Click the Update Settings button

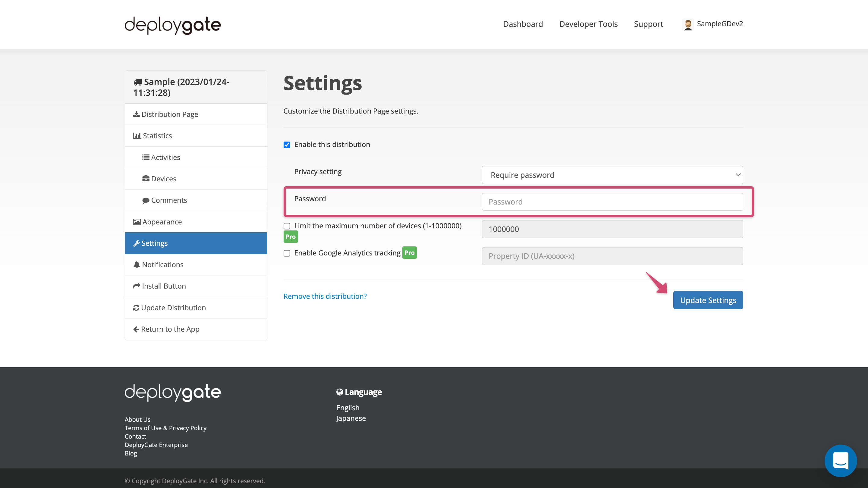point(708,300)
